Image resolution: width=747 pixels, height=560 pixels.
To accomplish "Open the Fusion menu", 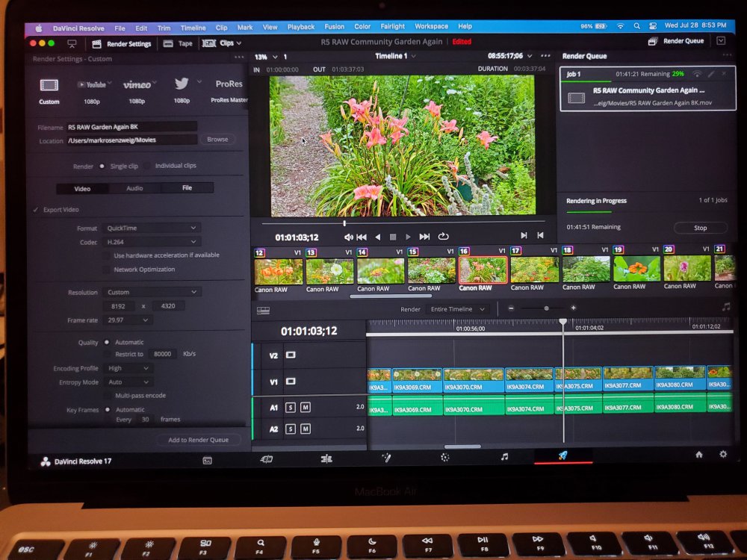I will tap(334, 27).
